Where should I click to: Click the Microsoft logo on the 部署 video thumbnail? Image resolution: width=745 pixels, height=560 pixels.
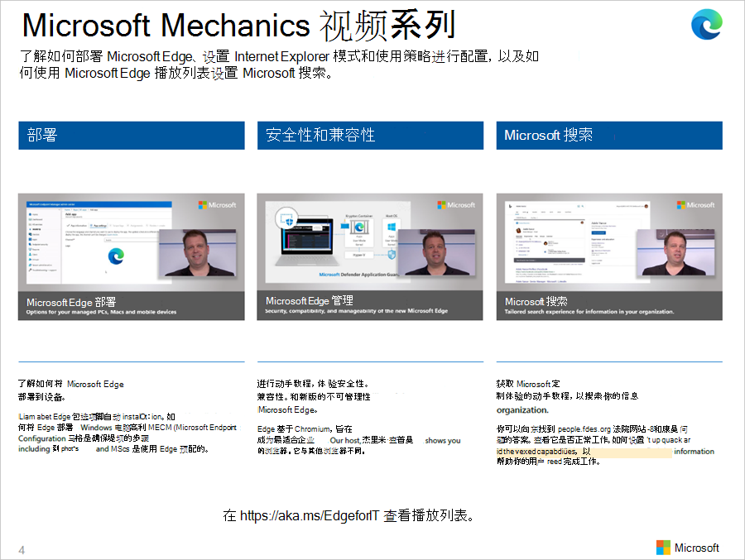217,203
